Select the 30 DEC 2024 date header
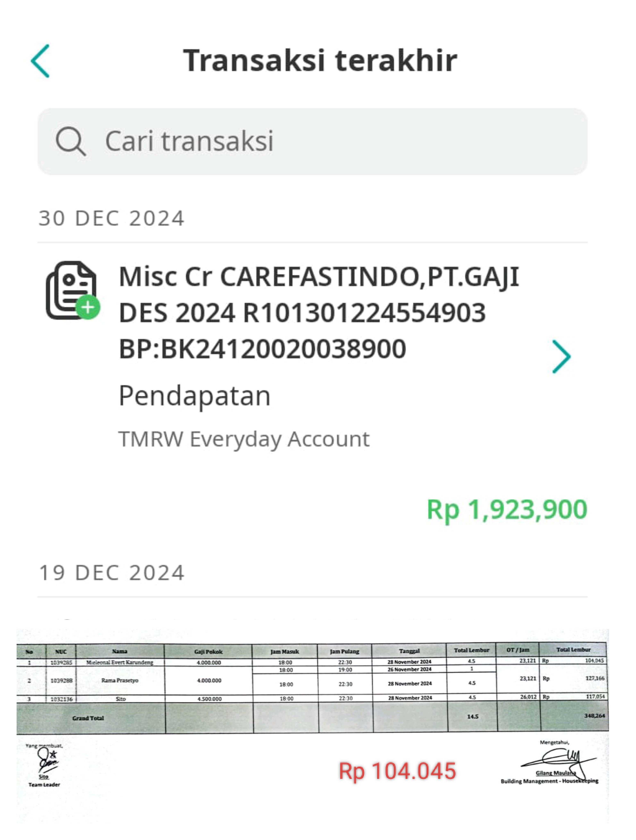 111,218
